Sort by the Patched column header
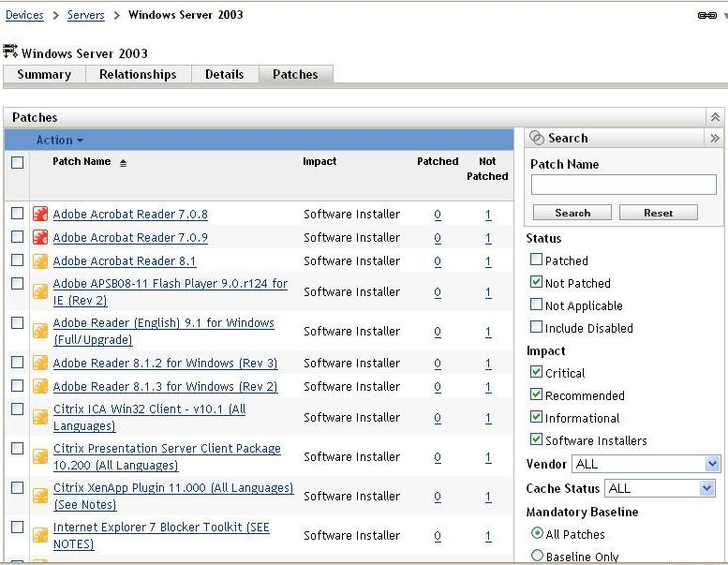The height and width of the screenshot is (565, 728). point(438,161)
